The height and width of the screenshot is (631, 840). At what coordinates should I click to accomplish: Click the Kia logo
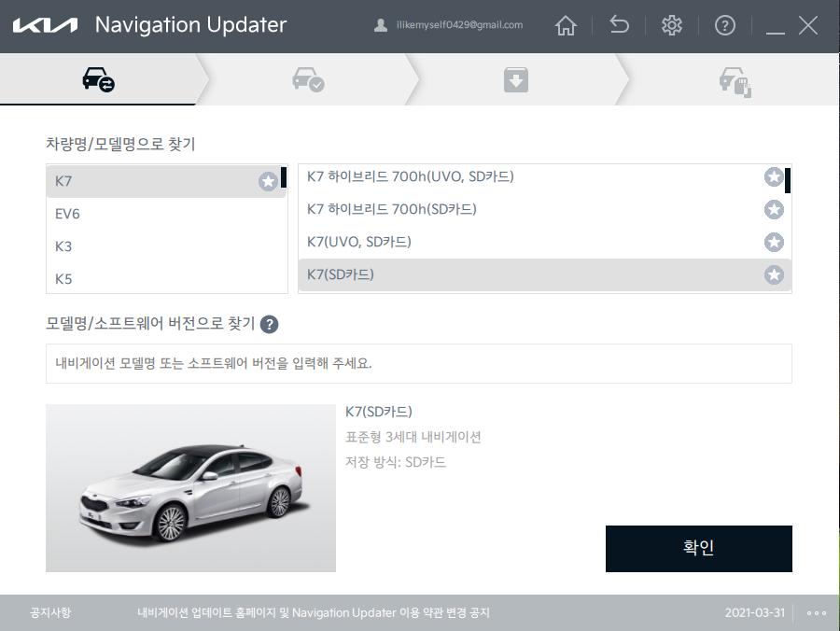coord(45,25)
